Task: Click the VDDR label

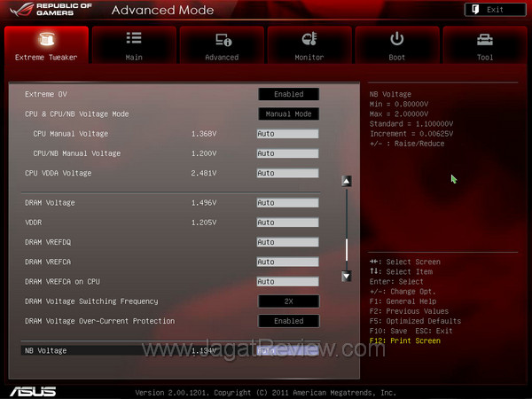Action: point(34,223)
